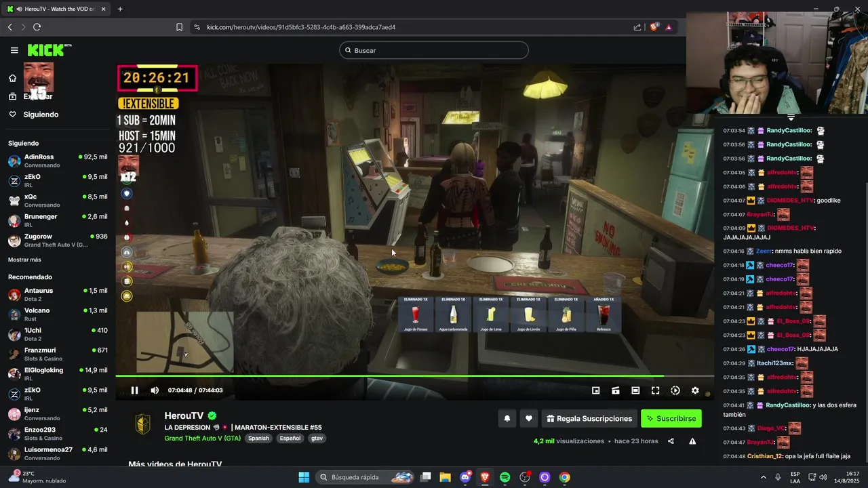Viewport: 868px width, 488px height.
Task: Open the Brave Shields icon
Action: click(x=654, y=27)
